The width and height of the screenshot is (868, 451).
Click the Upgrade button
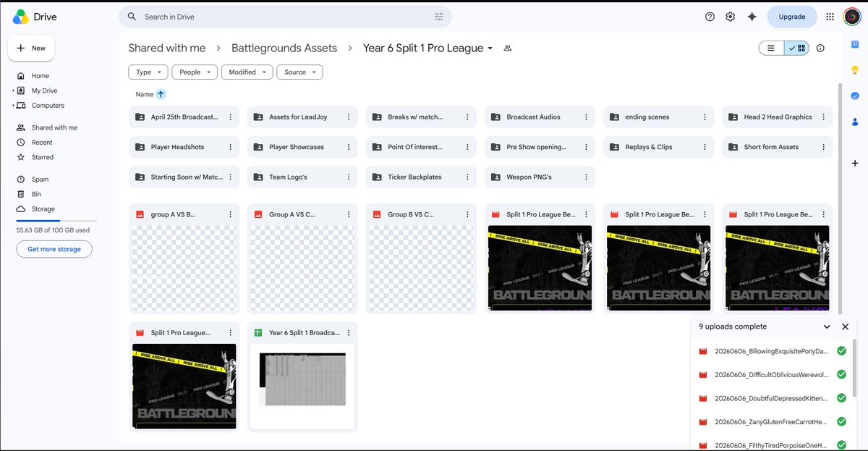pos(791,17)
